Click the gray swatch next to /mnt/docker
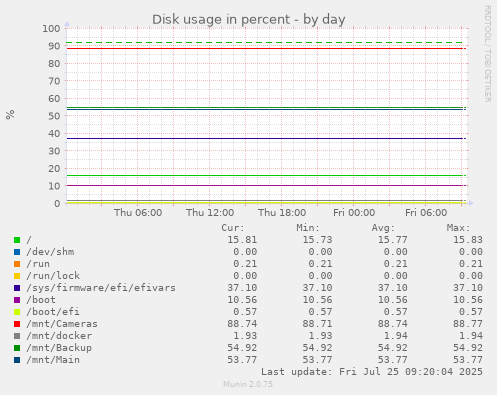The height and width of the screenshot is (395, 497). point(17,336)
